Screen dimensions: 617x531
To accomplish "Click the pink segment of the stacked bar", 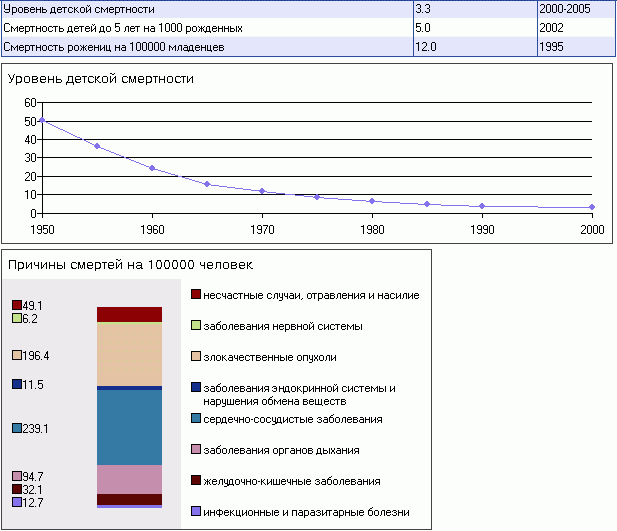I will [x=129, y=479].
